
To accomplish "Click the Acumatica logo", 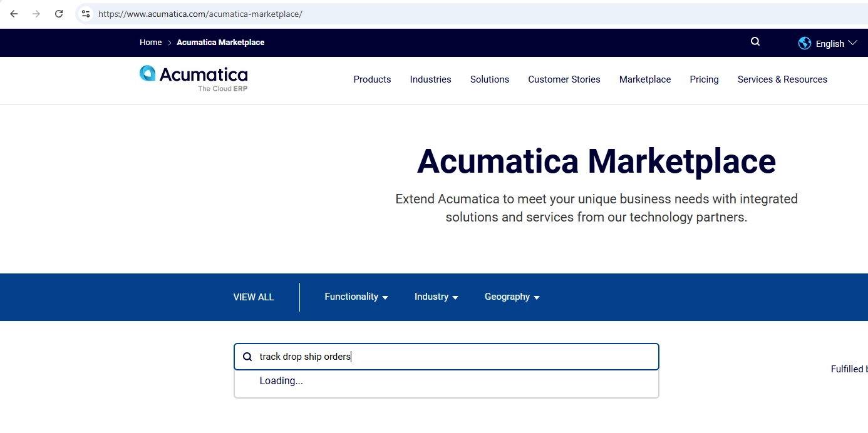I will point(194,78).
